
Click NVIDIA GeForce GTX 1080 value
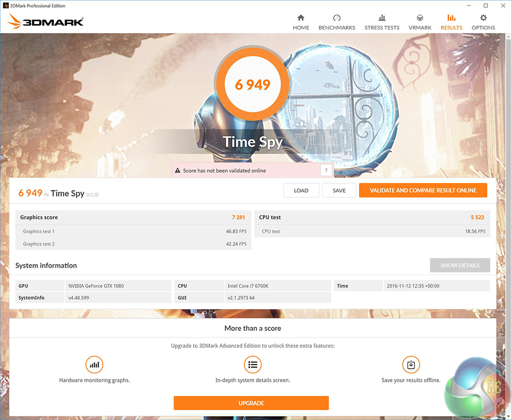96,286
